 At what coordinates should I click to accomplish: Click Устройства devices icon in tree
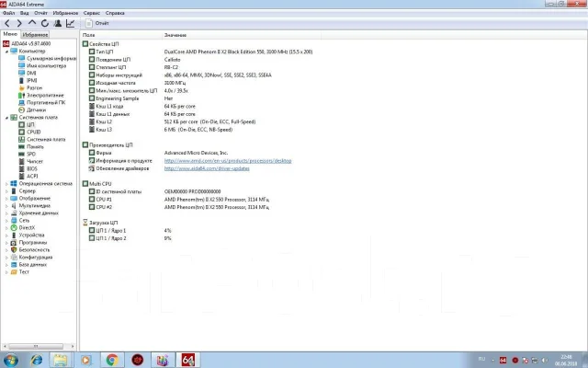(x=14, y=236)
